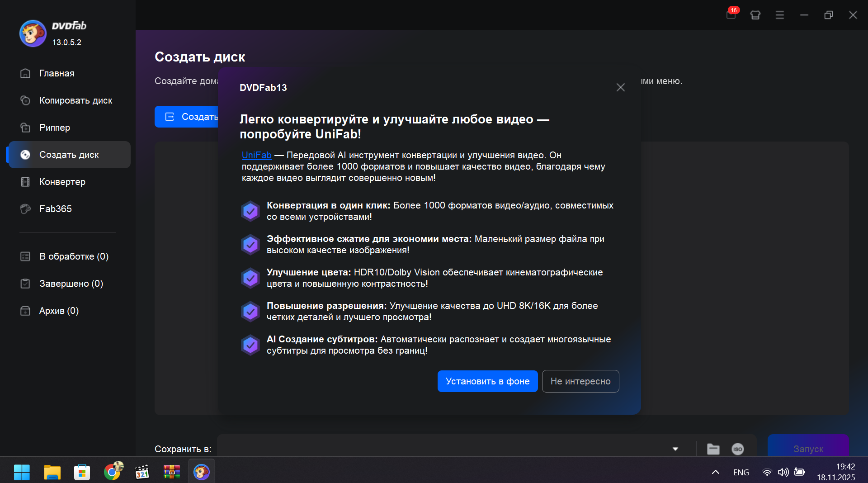Click the Создать диск page heading

click(200, 57)
